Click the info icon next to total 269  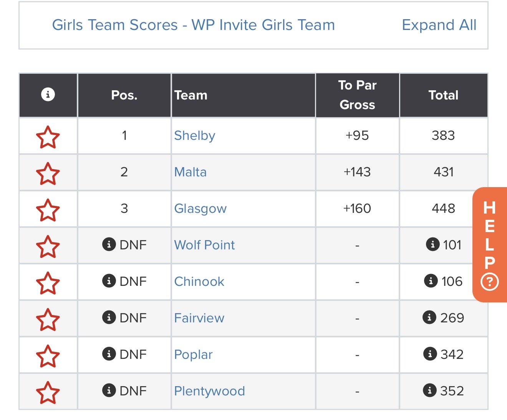[429, 317]
